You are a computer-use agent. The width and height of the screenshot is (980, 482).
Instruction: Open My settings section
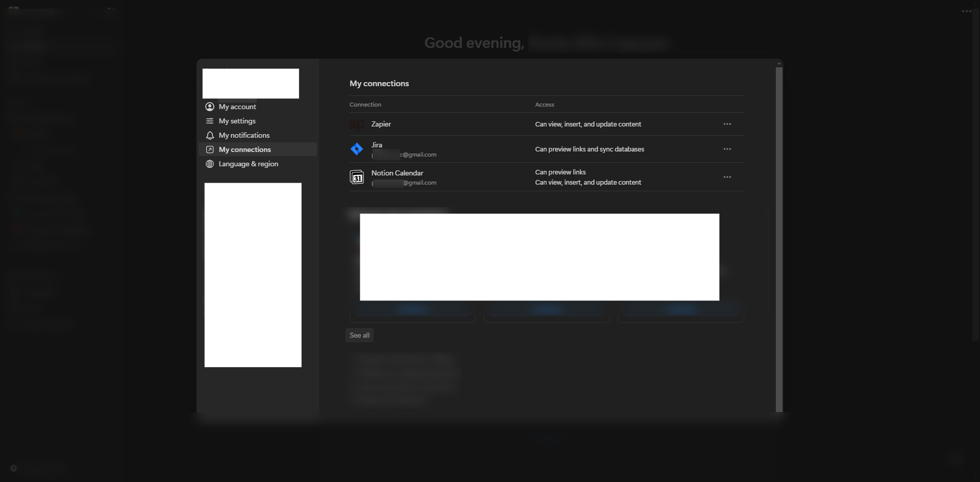[257, 121]
